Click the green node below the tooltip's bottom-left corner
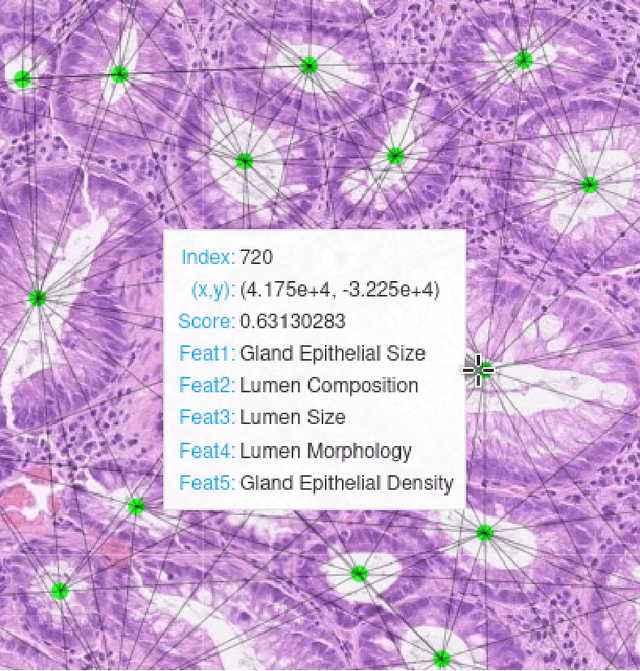Viewport: 640px width, 671px height. 136,506
